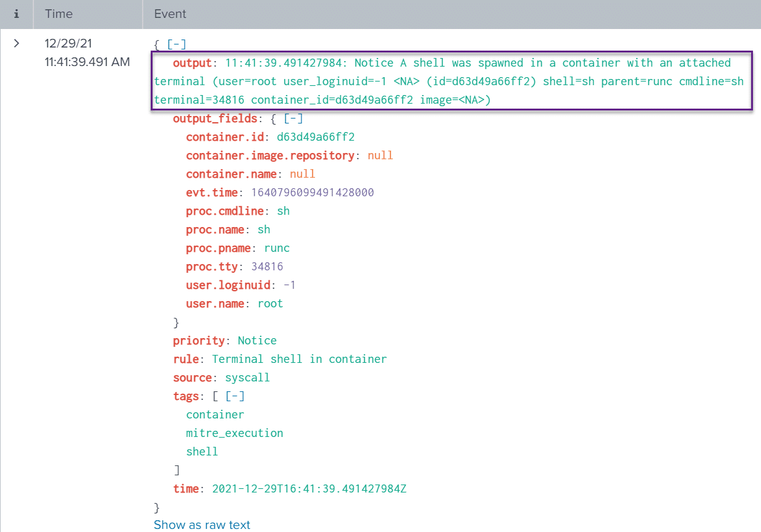The height and width of the screenshot is (532, 761).
Task: Collapse the tags array
Action: coord(235,396)
